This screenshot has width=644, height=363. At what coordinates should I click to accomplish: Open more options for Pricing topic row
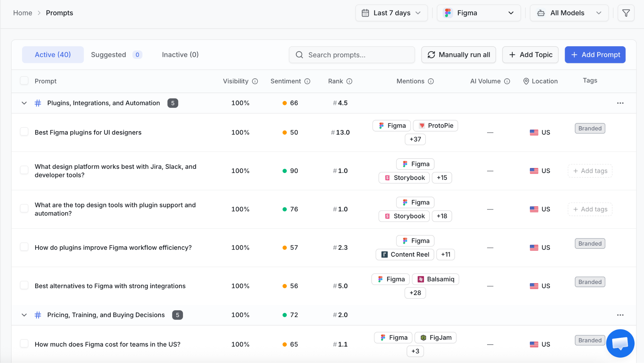(x=620, y=315)
